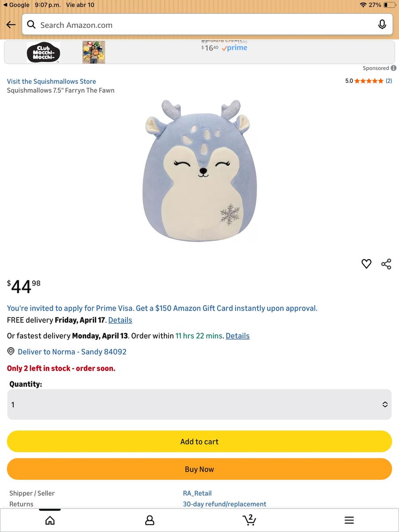This screenshot has height=532, width=399.
Task: Tap the back arrow icon
Action: click(11, 25)
